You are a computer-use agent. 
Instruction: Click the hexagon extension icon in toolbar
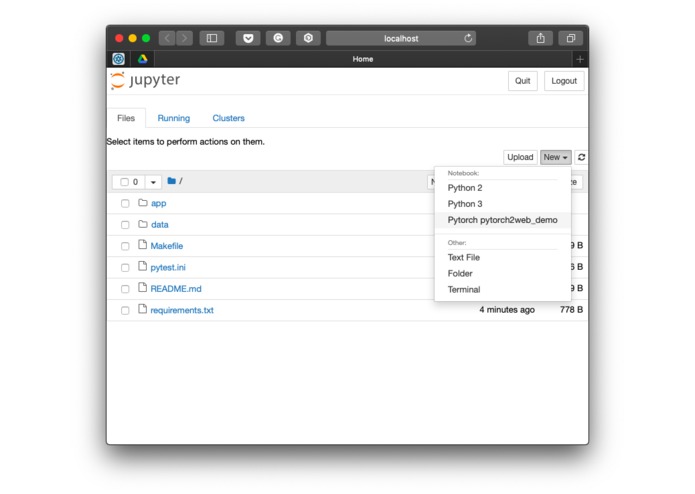[308, 39]
